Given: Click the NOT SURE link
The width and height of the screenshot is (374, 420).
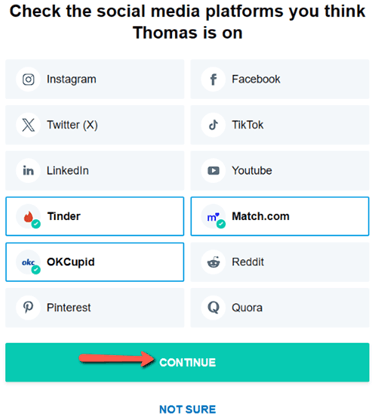Looking at the screenshot, I should (x=187, y=409).
